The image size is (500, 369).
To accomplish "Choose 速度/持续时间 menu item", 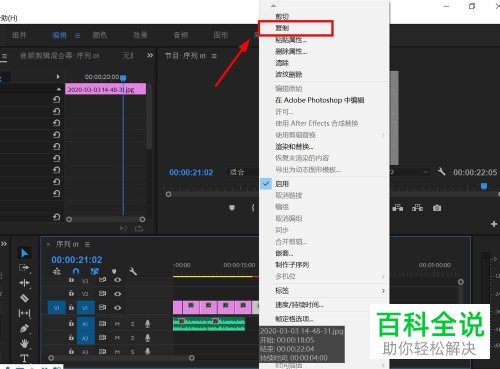I will point(299,305).
